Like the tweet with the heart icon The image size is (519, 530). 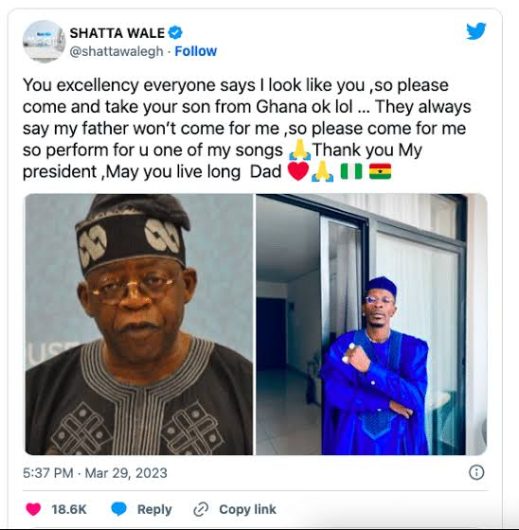33,509
